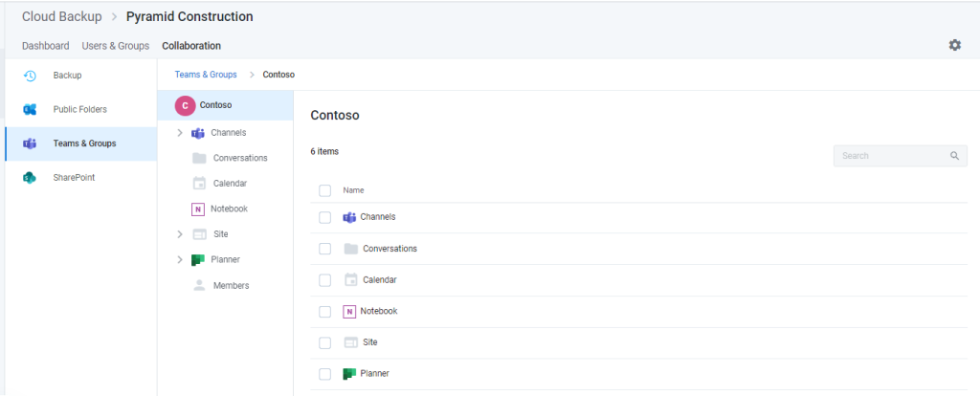The image size is (980, 396).
Task: Select Contoso root node in tree
Action: (x=225, y=105)
